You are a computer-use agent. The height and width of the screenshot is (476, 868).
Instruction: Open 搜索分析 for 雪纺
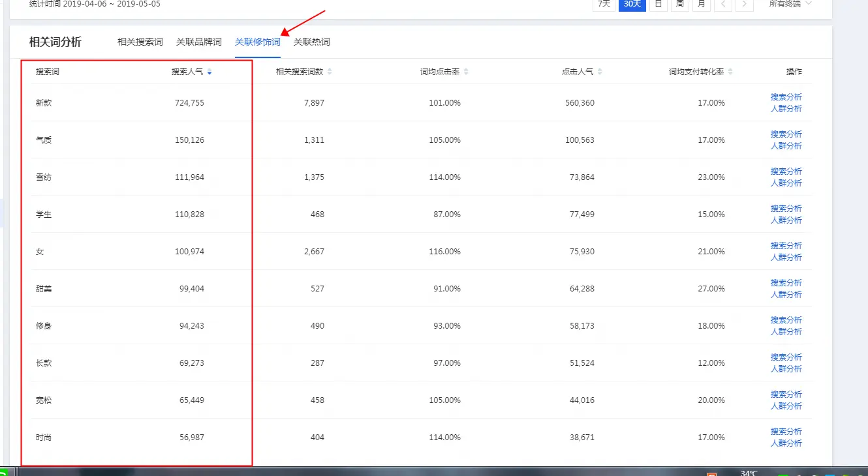coord(786,171)
